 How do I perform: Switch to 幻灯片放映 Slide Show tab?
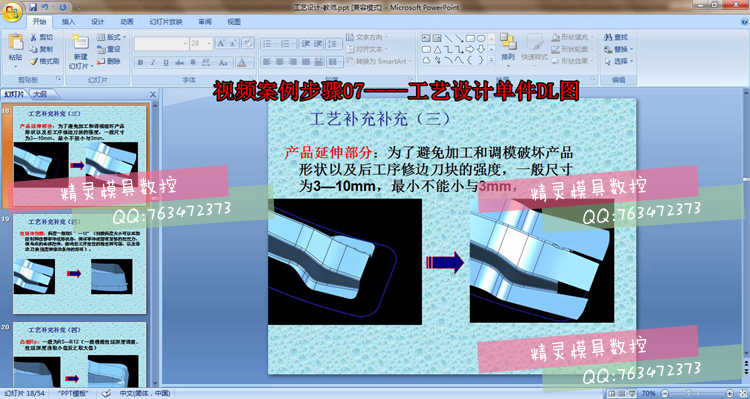(x=166, y=22)
